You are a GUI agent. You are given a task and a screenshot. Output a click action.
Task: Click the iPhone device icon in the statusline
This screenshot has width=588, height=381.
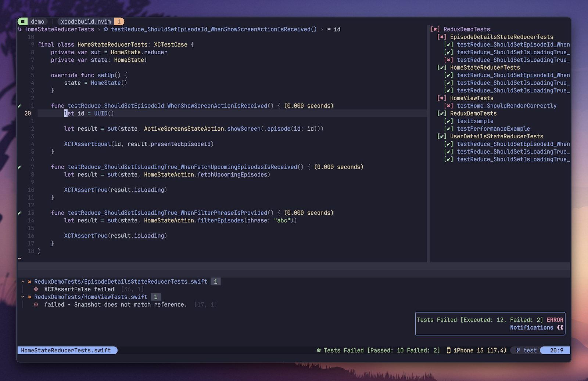pos(448,350)
